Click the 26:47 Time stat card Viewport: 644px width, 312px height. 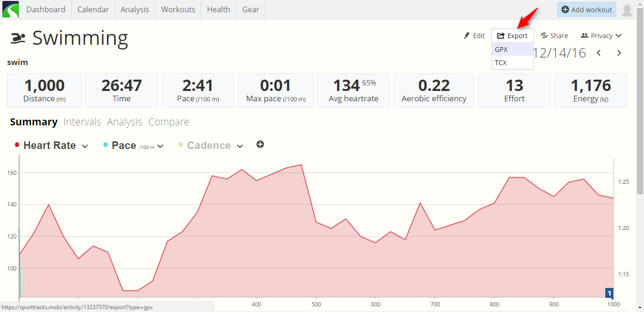tap(122, 90)
